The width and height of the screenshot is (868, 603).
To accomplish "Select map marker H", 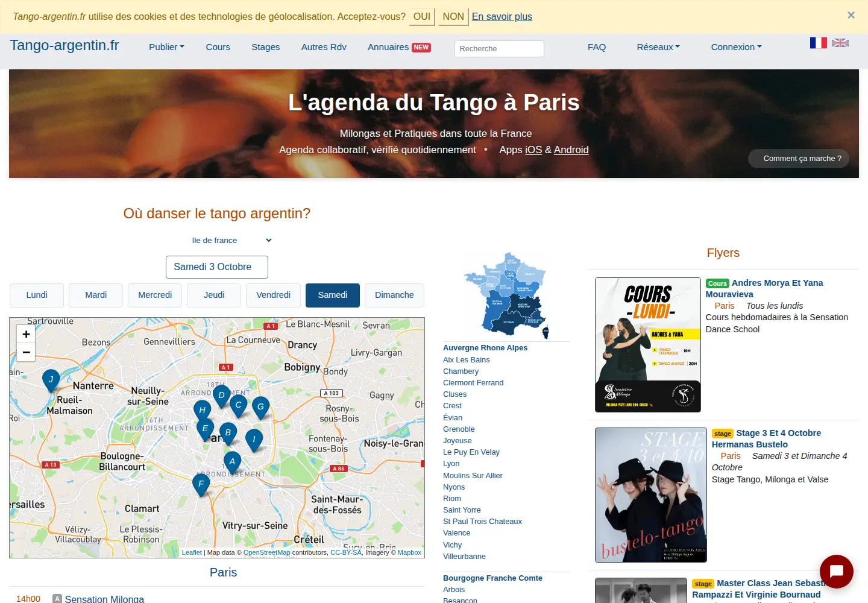I will click(203, 411).
